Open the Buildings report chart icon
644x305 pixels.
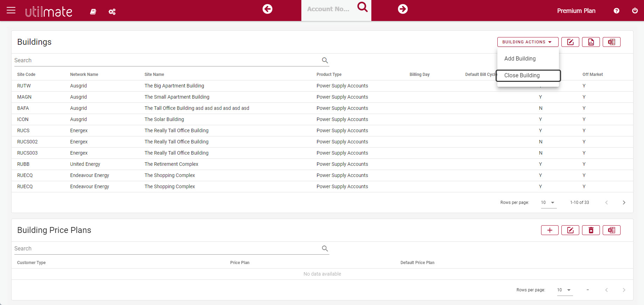pos(591,42)
